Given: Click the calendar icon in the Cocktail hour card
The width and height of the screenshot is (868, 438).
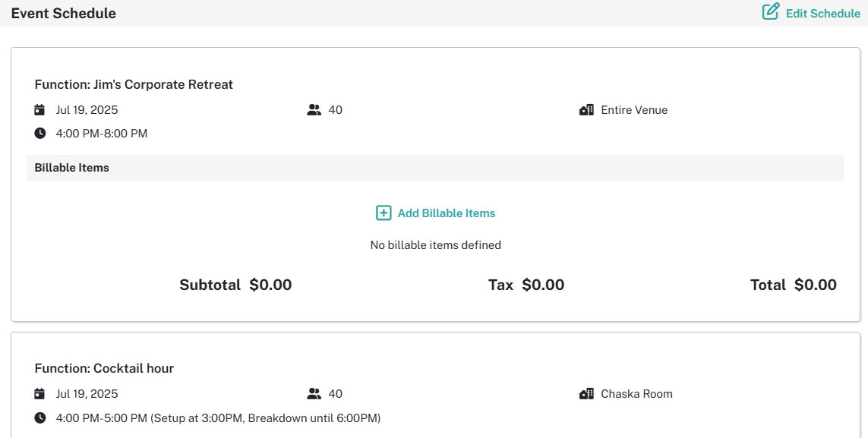Looking at the screenshot, I should [39, 394].
